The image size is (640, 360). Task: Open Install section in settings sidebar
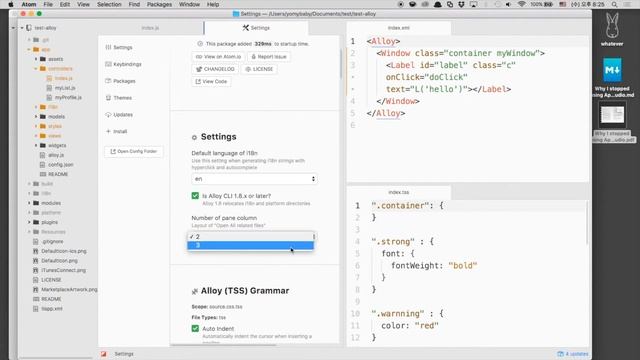point(117,131)
